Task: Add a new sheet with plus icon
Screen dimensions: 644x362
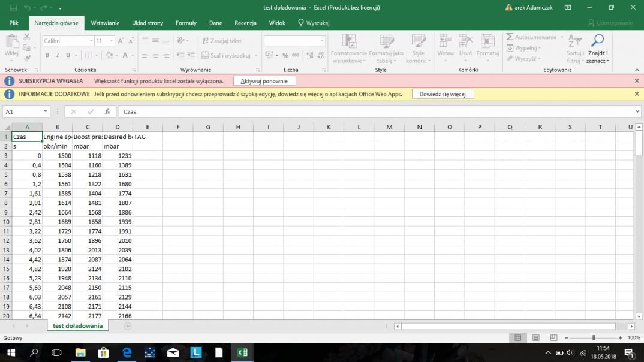Action: click(x=127, y=326)
